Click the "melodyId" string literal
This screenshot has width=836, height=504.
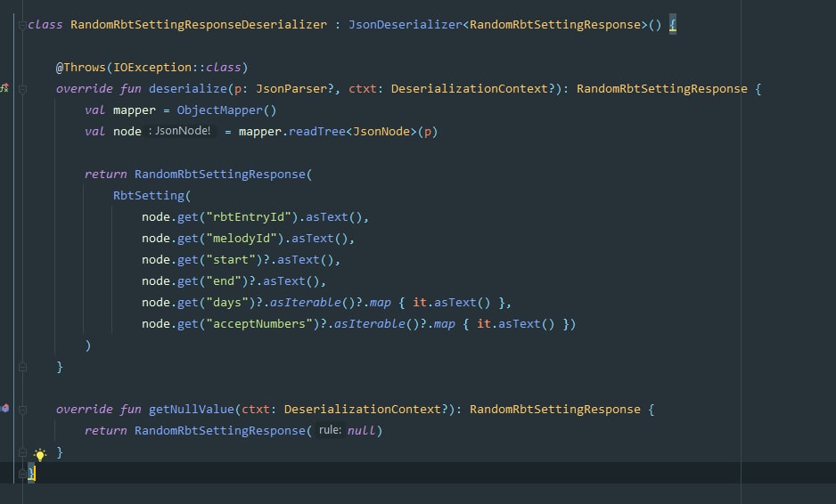[241, 238]
